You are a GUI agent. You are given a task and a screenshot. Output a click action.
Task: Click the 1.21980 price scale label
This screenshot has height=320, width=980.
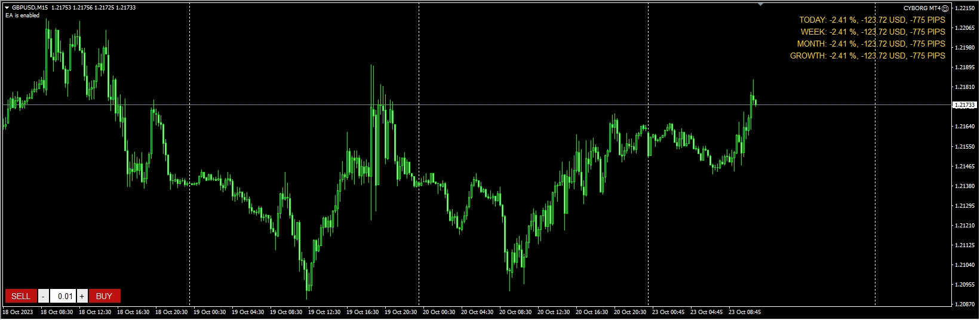[965, 48]
